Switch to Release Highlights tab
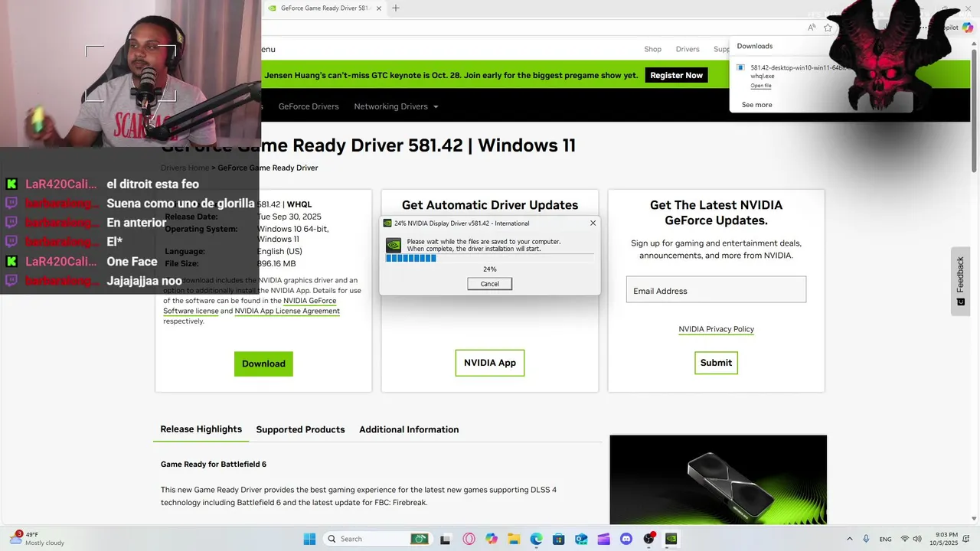980x551 pixels. click(201, 429)
